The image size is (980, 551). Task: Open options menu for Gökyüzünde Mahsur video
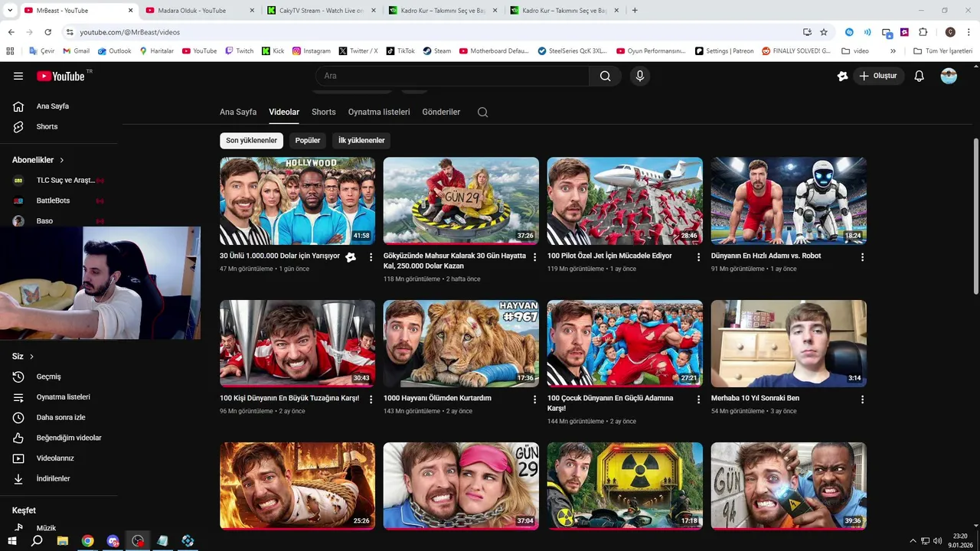coord(534,257)
